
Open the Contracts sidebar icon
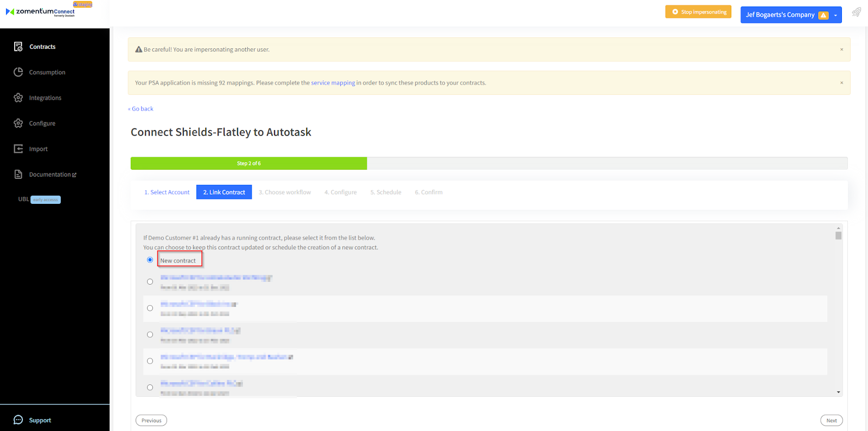click(18, 47)
